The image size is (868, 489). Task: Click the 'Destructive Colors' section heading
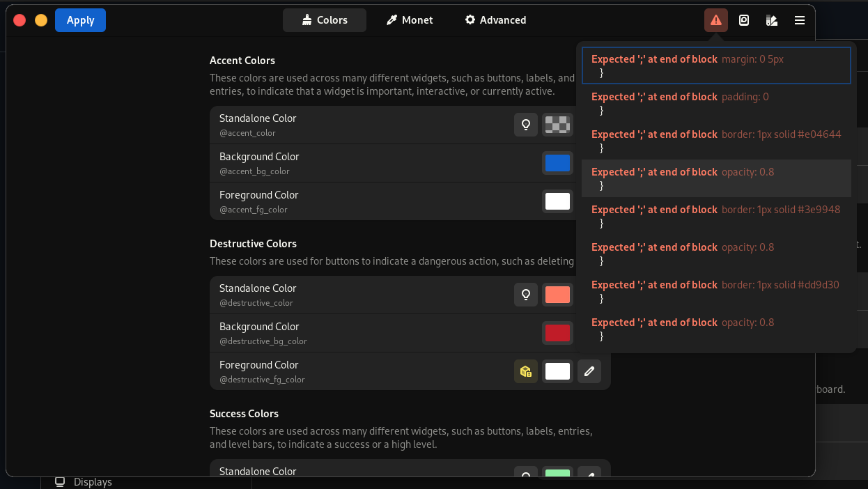click(x=253, y=244)
